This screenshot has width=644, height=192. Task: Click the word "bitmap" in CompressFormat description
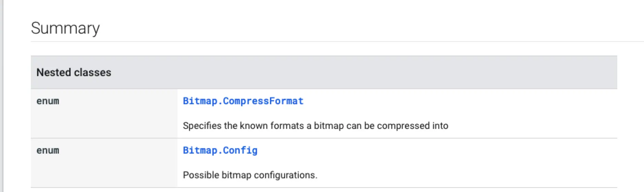coord(329,126)
